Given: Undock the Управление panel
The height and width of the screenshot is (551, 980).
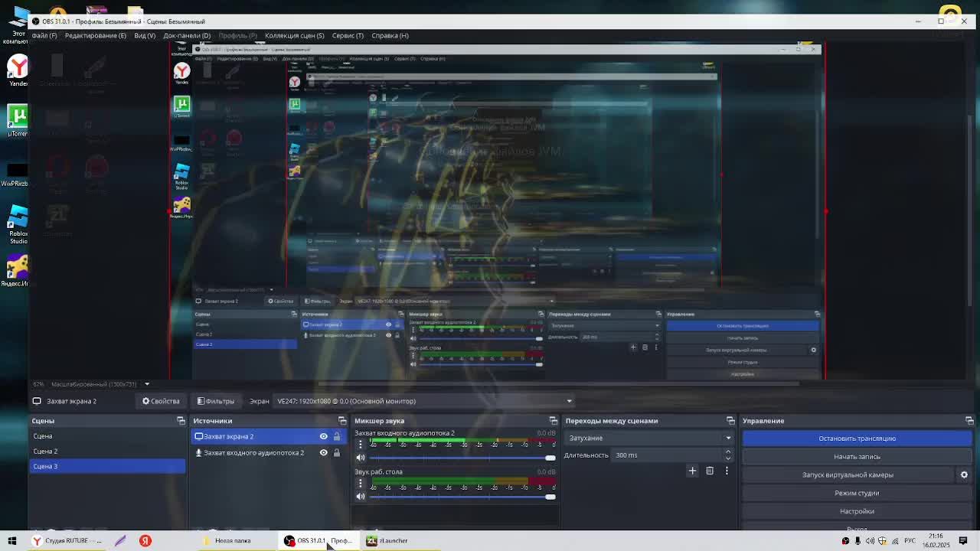Looking at the screenshot, I should pos(969,421).
